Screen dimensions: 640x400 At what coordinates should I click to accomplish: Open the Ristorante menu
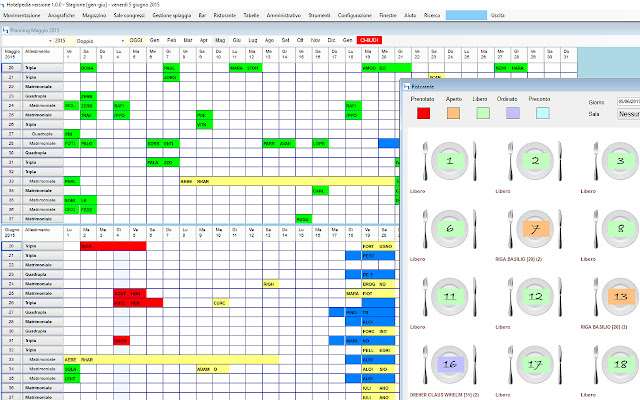click(x=224, y=15)
